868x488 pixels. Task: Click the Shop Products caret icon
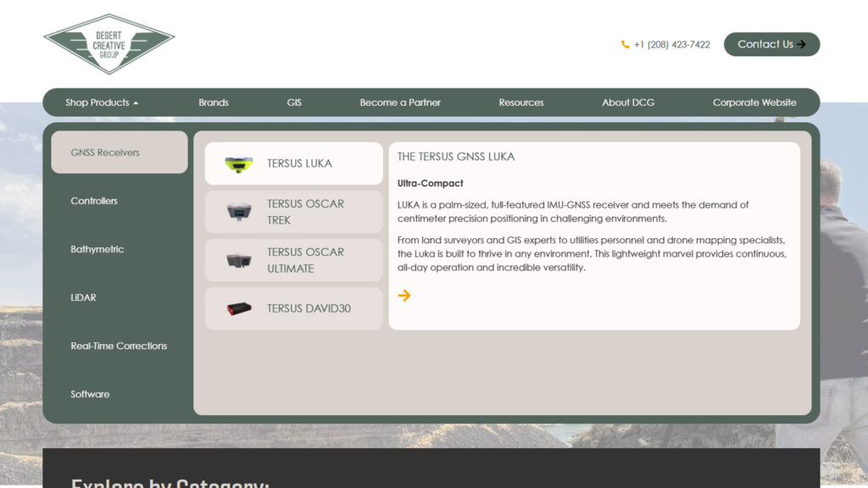click(136, 103)
